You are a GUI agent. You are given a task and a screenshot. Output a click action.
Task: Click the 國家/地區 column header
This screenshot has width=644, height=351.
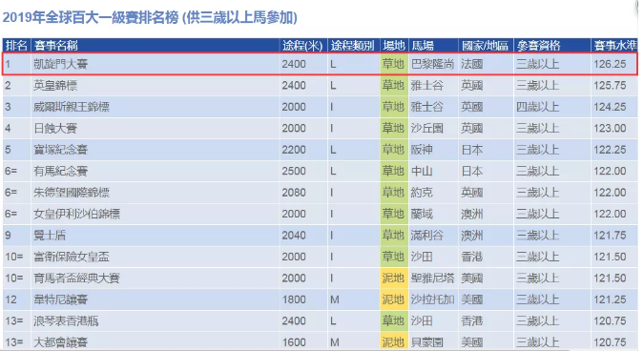[485, 46]
